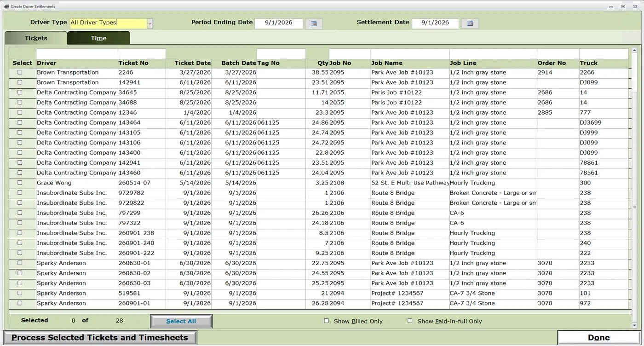
Task: Click ticket number 797322
Action: point(142,223)
